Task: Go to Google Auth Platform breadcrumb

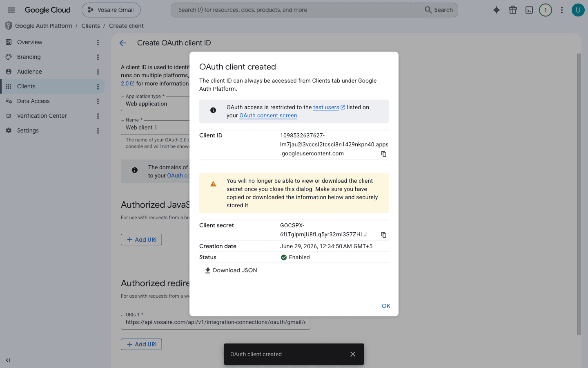Action: coord(44,26)
